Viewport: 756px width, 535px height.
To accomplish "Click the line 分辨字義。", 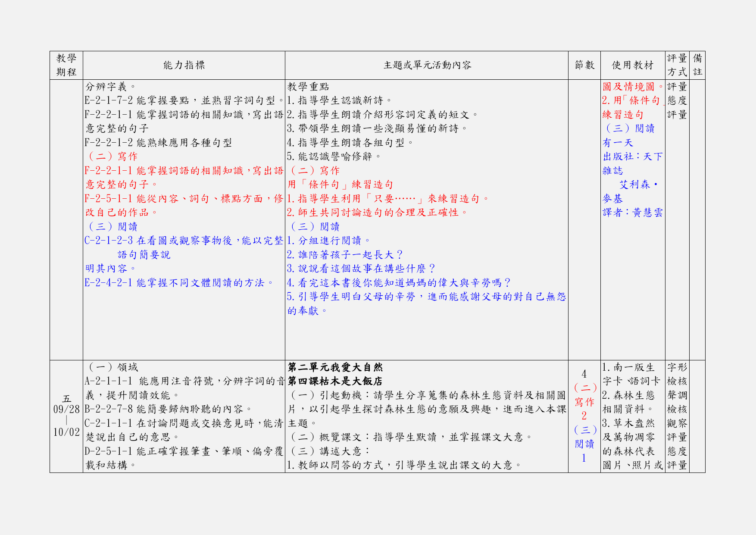I will pyautogui.click(x=111, y=87).
